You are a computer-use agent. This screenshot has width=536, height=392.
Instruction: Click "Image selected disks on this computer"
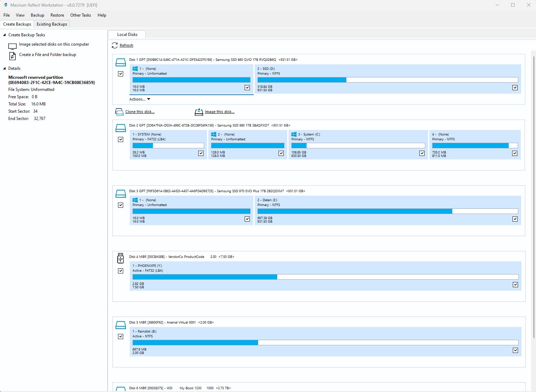[54, 44]
